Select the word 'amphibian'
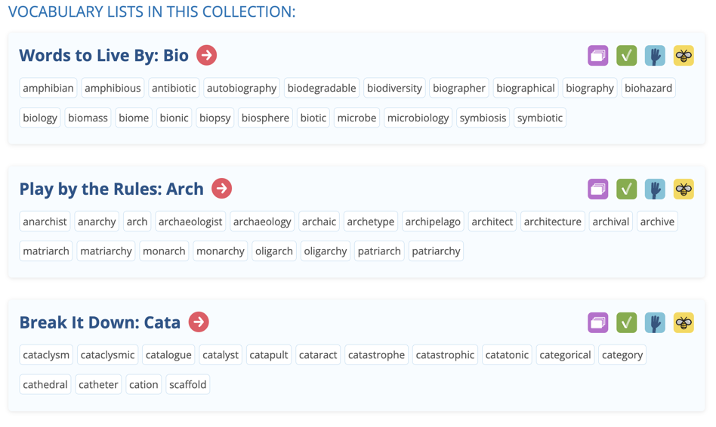716x427 pixels. click(x=48, y=88)
